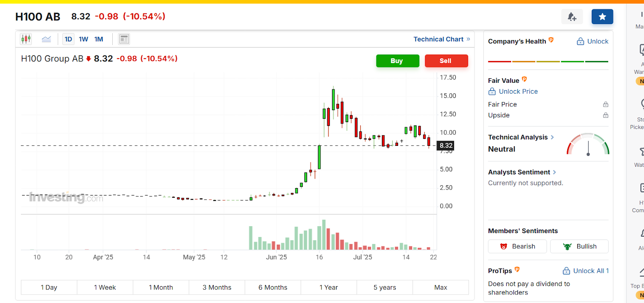Screen dimensions: 644x303
Task: Click the lock icon beside Fair Price
Action: (605, 104)
